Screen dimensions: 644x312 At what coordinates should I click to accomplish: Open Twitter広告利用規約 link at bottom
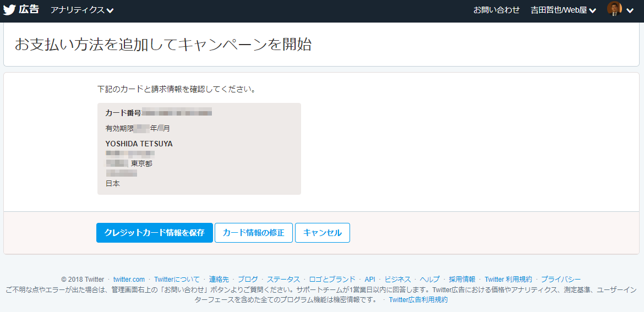418,300
